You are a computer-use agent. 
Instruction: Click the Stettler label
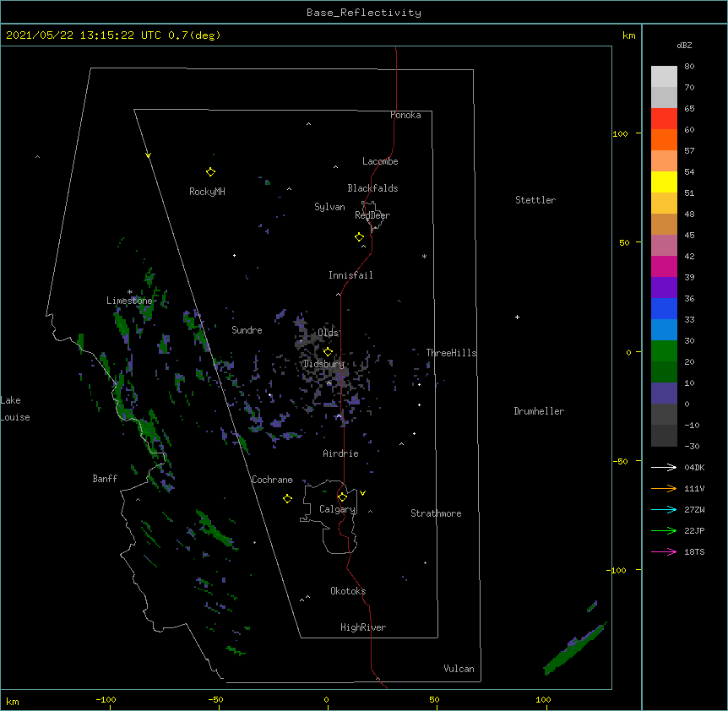click(x=535, y=200)
